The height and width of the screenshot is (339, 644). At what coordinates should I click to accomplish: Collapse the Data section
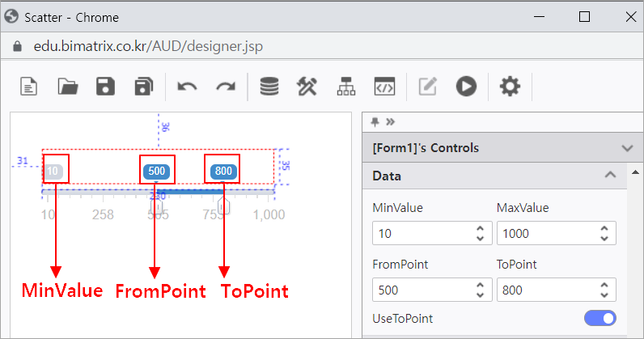tap(610, 176)
